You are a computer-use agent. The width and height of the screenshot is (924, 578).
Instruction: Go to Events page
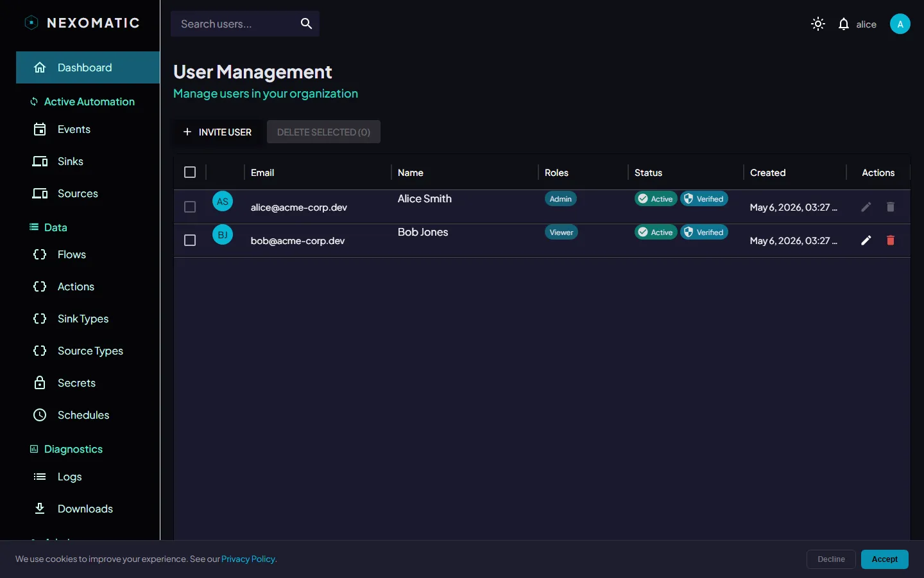88,129
